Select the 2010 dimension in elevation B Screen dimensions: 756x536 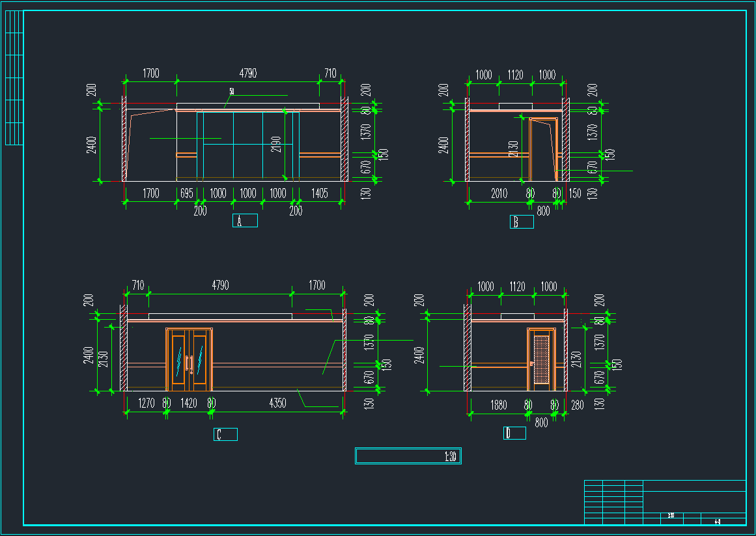(499, 193)
